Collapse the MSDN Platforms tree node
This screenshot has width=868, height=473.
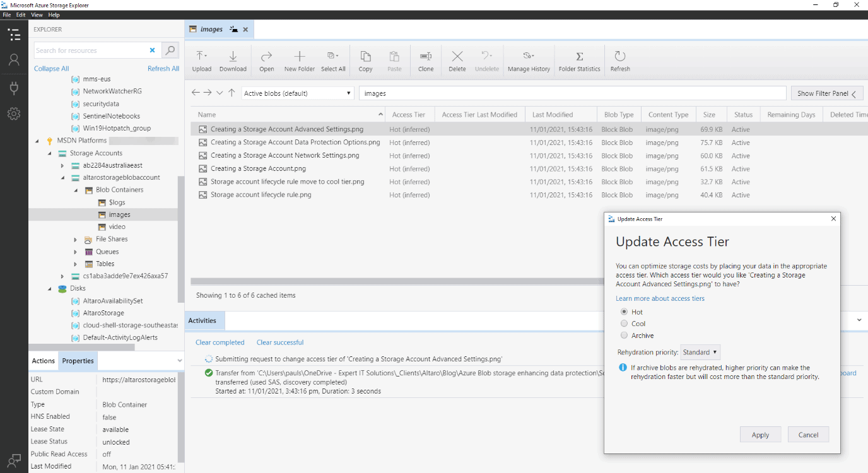37,141
